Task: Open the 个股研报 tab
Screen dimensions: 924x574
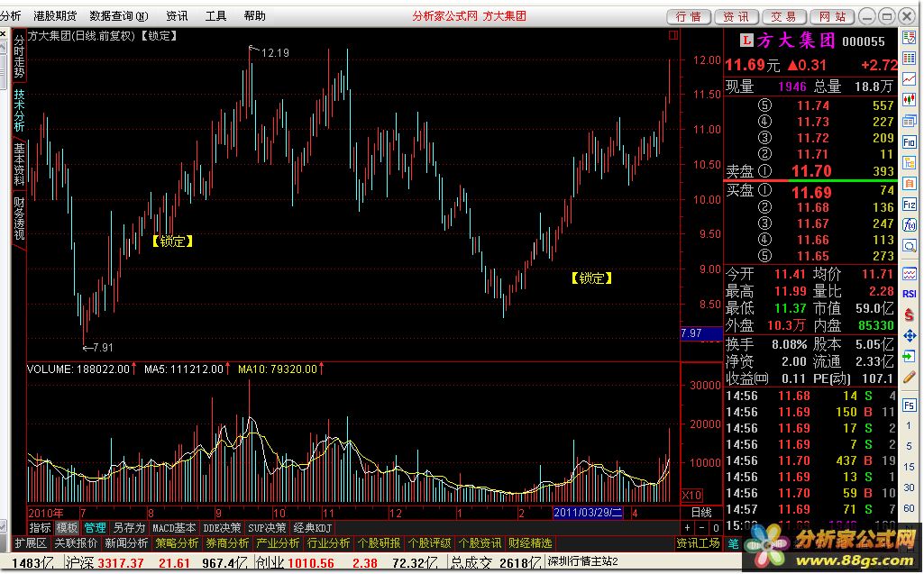Action: pos(380,543)
